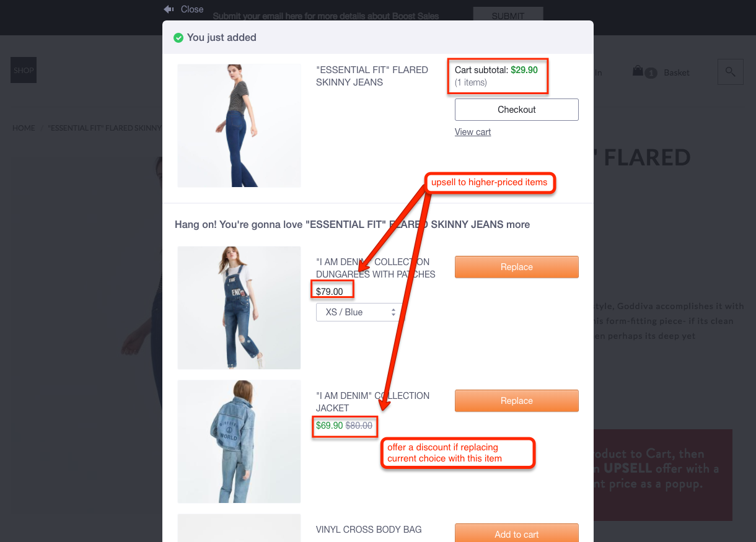
Task: Click the SUBMIT email button
Action: tap(508, 16)
